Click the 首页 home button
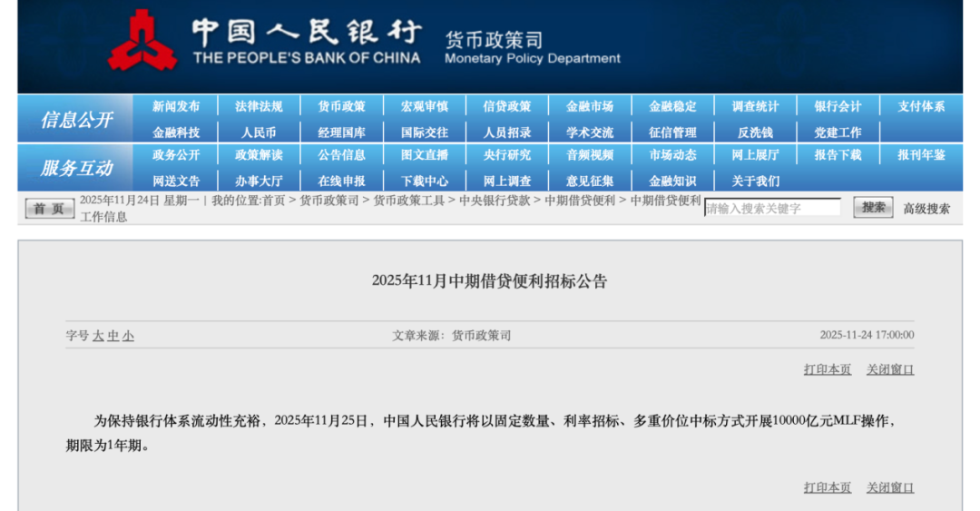 pos(49,209)
